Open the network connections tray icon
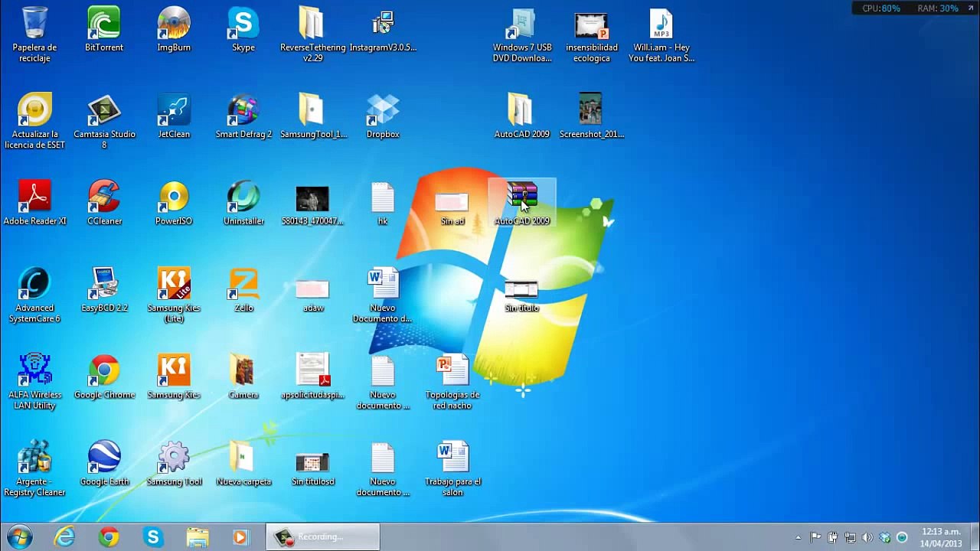Image resolution: width=980 pixels, height=551 pixels. click(850, 537)
